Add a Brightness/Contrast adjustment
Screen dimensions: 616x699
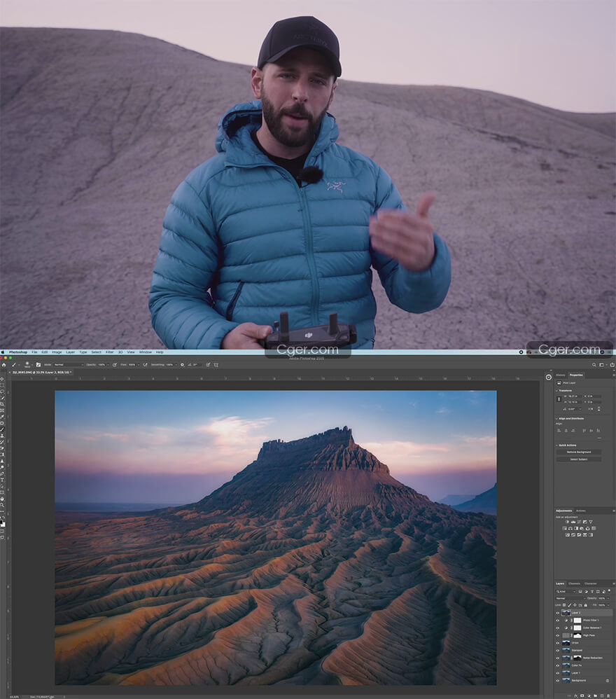coord(567,522)
